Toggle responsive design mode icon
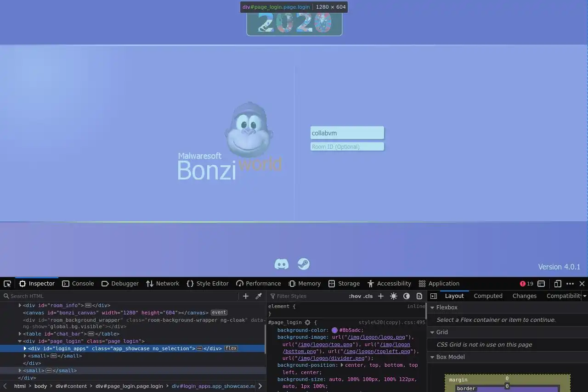The image size is (588, 392). [558, 284]
